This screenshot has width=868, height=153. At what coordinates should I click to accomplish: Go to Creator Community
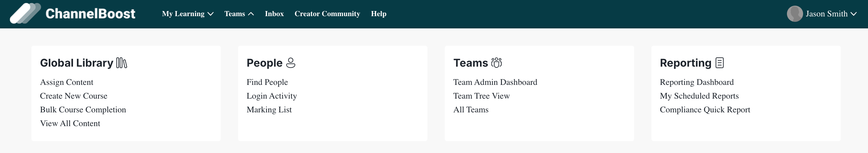327,14
